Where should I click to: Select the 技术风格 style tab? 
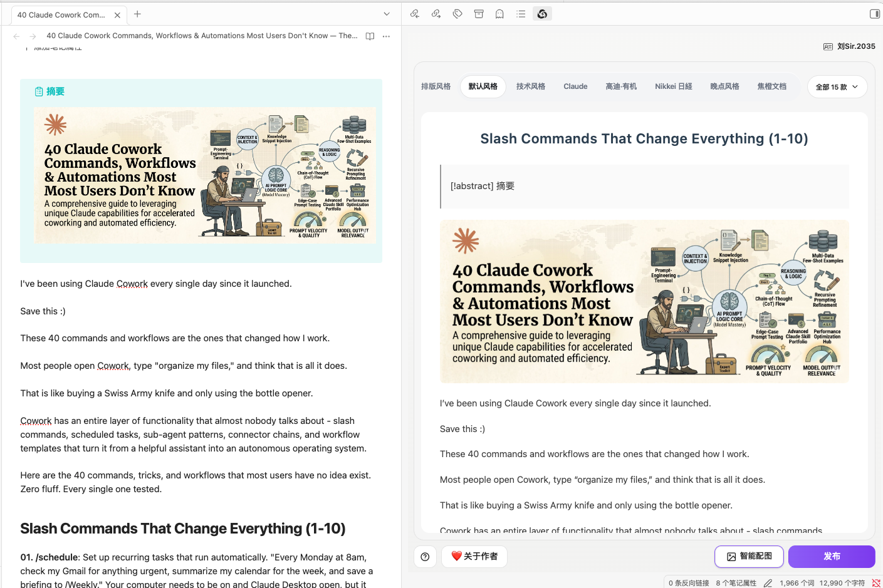click(530, 86)
